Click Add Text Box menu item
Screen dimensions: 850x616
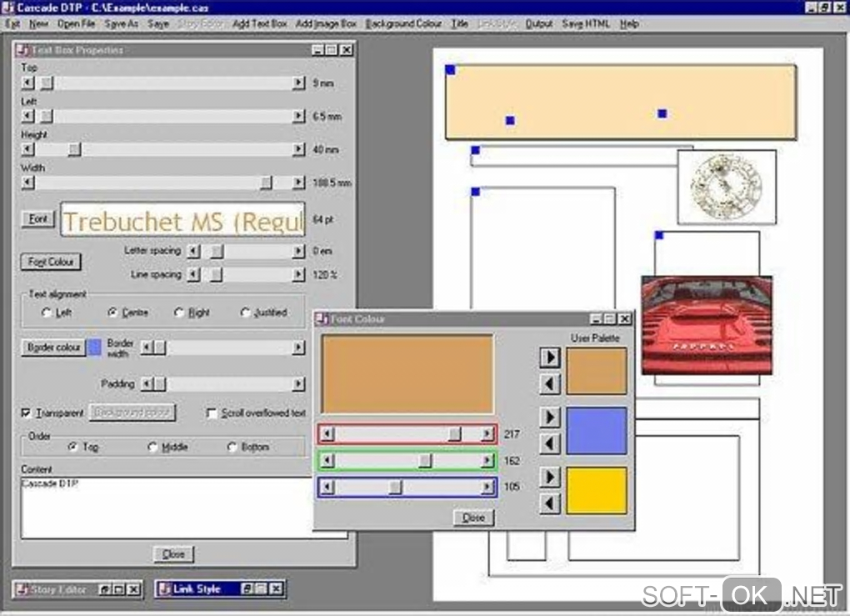[260, 24]
